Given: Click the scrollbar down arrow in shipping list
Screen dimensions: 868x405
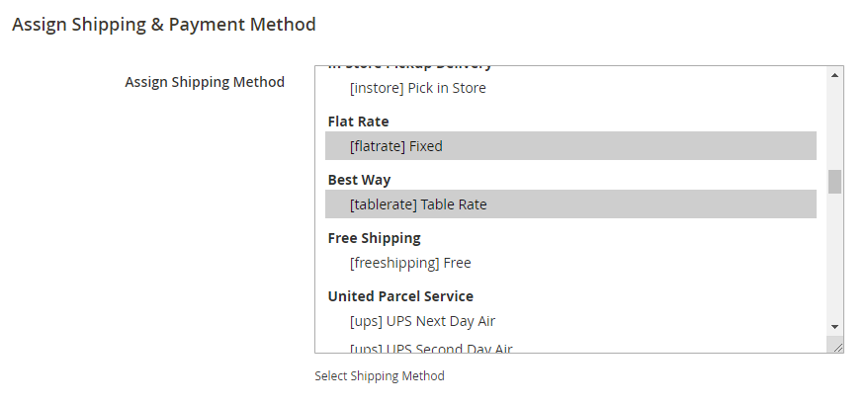Looking at the screenshot, I should coord(835,326).
